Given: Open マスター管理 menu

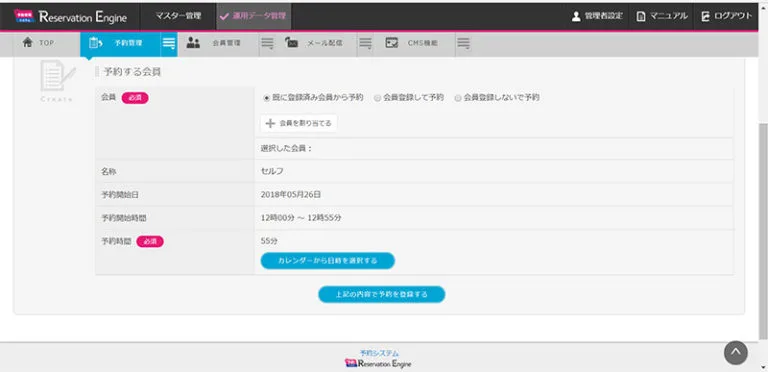Looking at the screenshot, I should [178, 16].
